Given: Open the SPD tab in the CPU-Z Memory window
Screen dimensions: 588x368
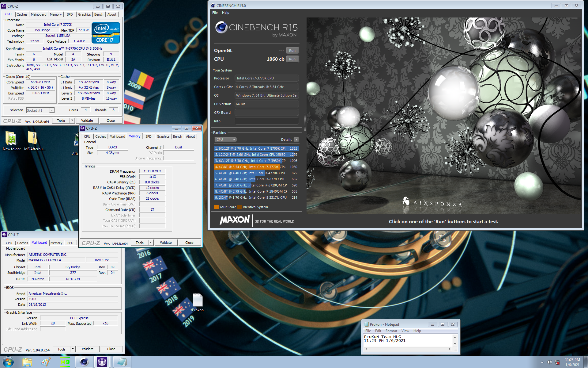Looking at the screenshot, I should [x=149, y=136].
